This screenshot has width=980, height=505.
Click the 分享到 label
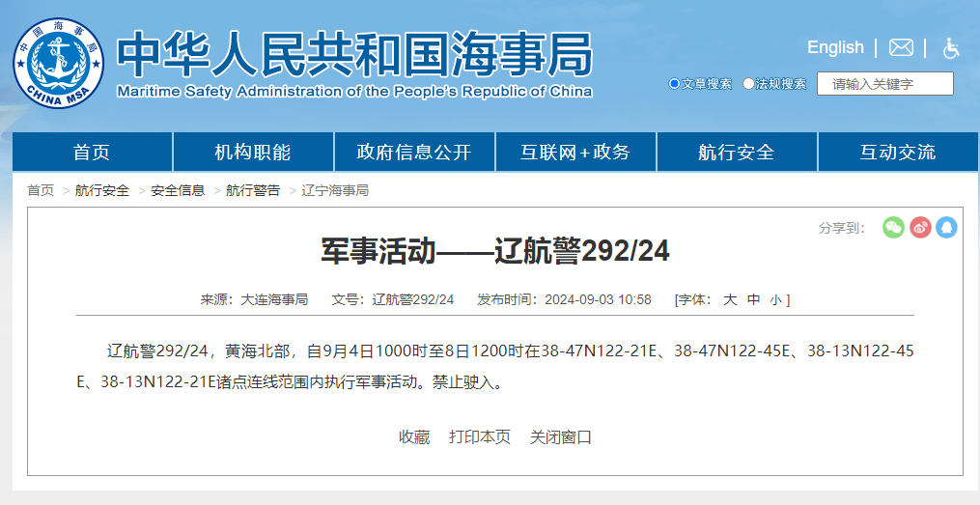842,228
